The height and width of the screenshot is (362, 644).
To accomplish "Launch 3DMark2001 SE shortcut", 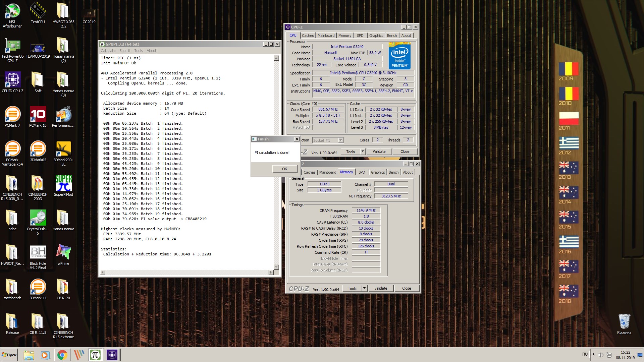I will click(x=63, y=153).
